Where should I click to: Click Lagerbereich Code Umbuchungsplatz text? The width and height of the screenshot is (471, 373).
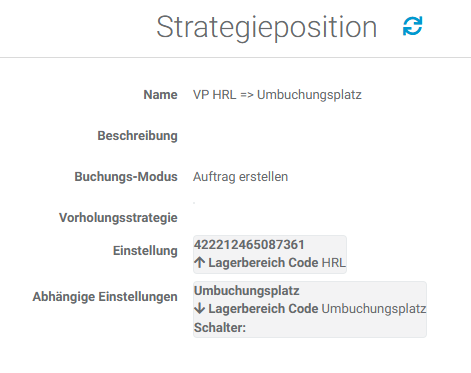coord(317,309)
